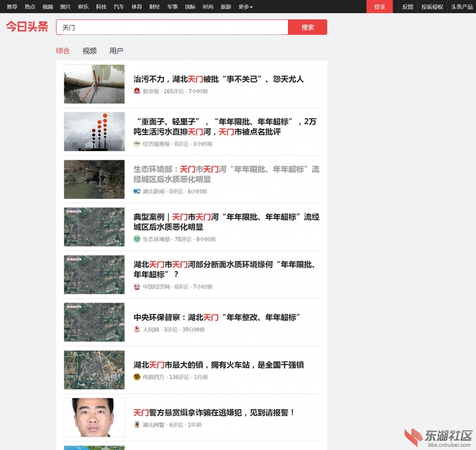476x450 pixels.
Task: Open the 热点 nav item
Action: pyautogui.click(x=30, y=7)
